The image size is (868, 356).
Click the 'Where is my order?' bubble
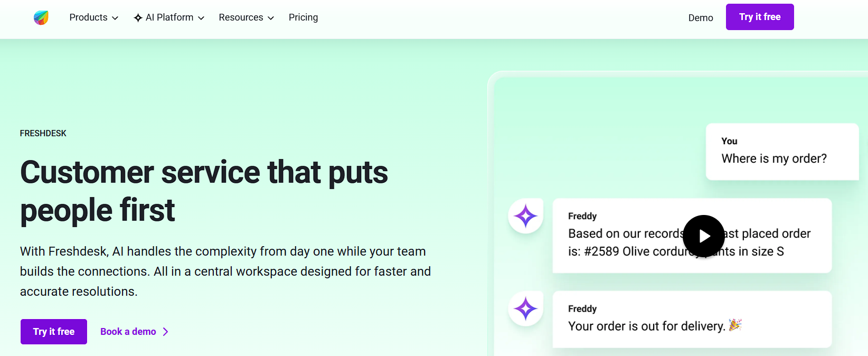[782, 152]
